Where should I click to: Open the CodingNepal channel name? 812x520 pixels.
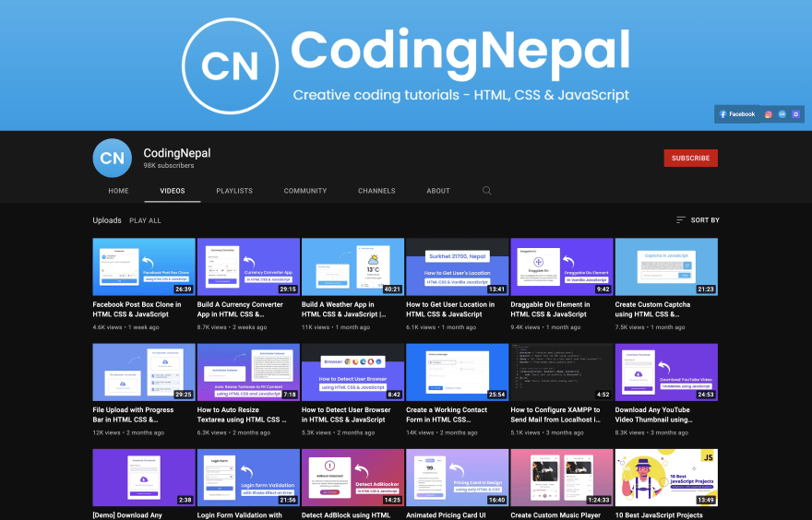coord(177,153)
